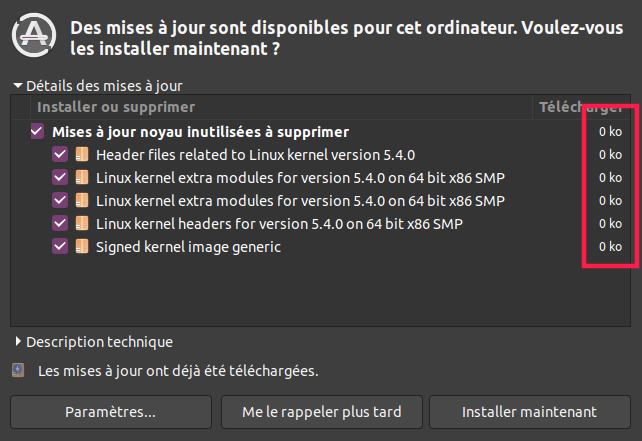Uncheck the Header files related checkbox
This screenshot has height=441, width=642.
(x=60, y=155)
